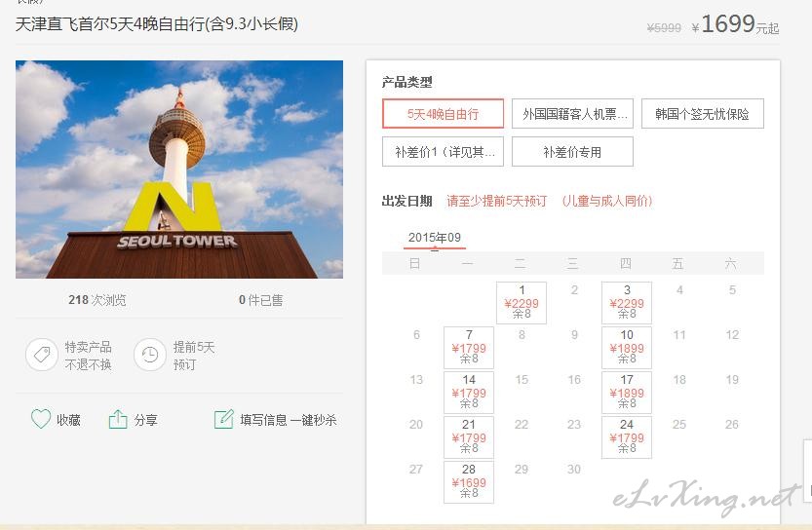This screenshot has width=812, height=530.
Task: Click the heart favorite icon
Action: point(41,419)
